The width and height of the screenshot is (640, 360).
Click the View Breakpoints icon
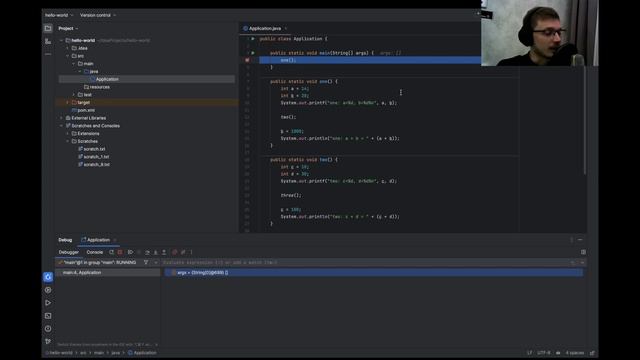point(175,252)
